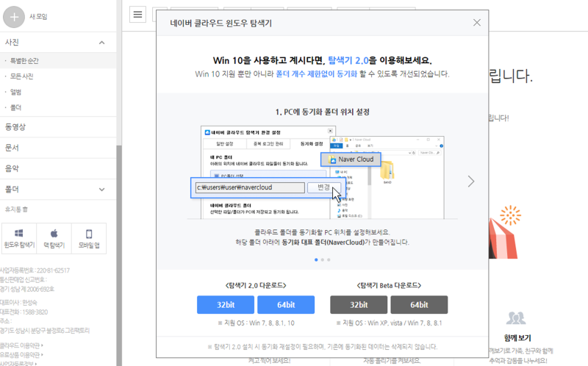The image size is (588, 366).
Task: Open 유료상품 이용약관 link
Action: coord(21,355)
